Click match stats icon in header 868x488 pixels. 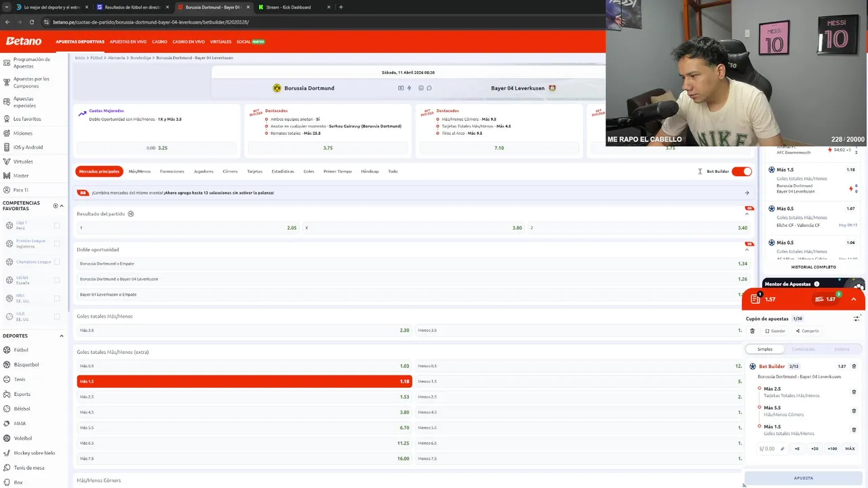[x=421, y=88]
